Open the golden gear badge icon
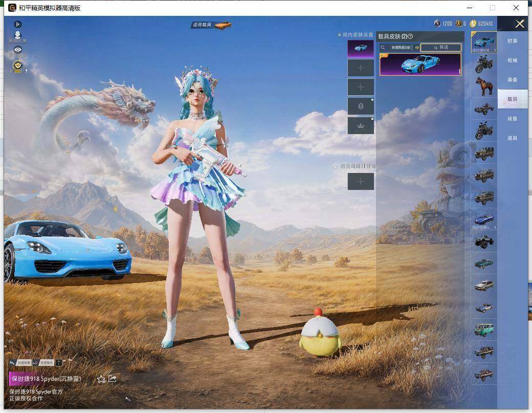 click(17, 64)
